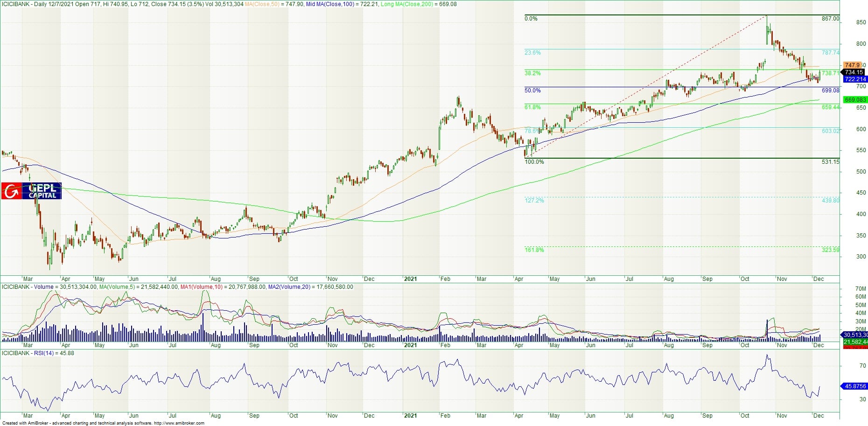Click the 500 price axis tick
868x426 pixels.
(x=861, y=172)
